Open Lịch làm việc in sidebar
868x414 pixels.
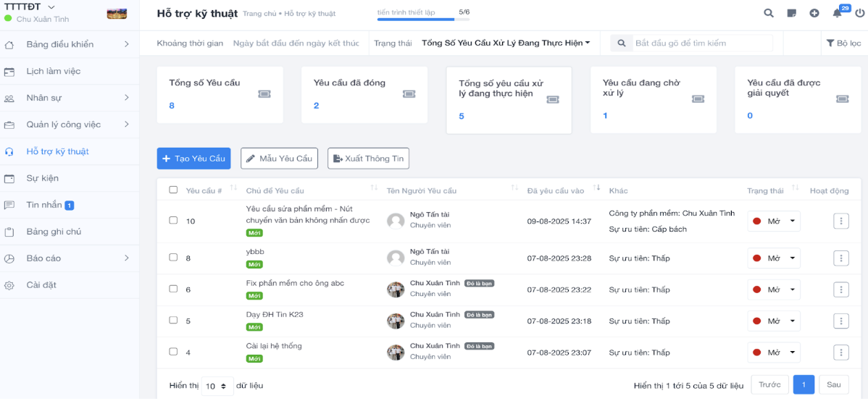click(x=53, y=71)
